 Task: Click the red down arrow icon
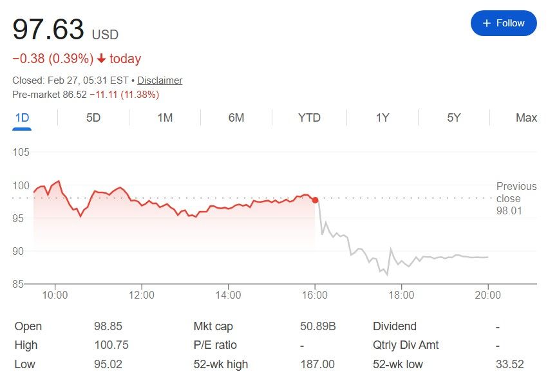pos(101,59)
